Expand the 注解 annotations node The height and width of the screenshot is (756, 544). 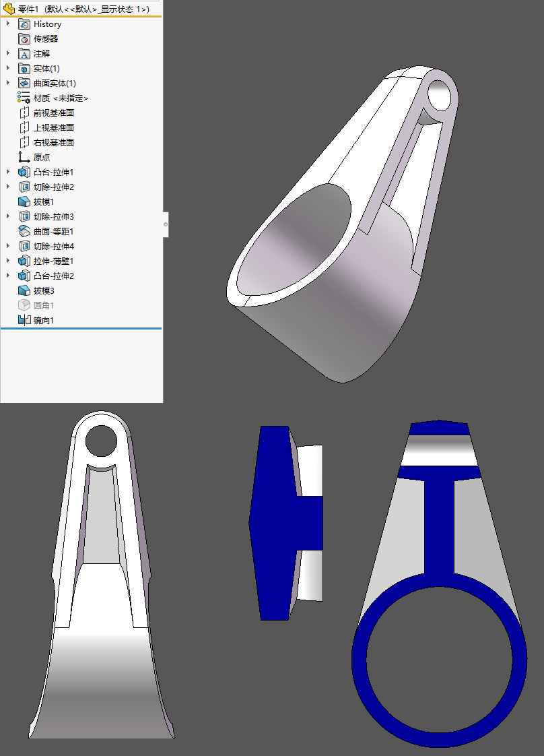[7, 53]
